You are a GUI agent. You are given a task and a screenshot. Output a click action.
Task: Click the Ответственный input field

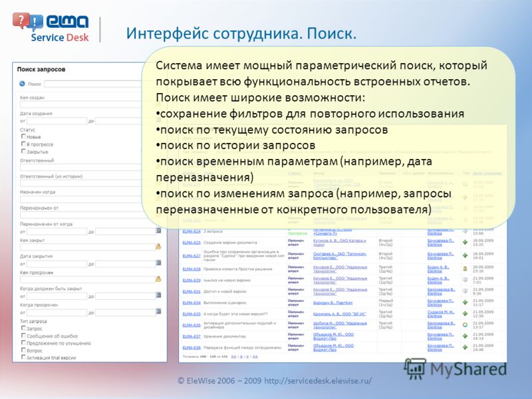(x=80, y=168)
